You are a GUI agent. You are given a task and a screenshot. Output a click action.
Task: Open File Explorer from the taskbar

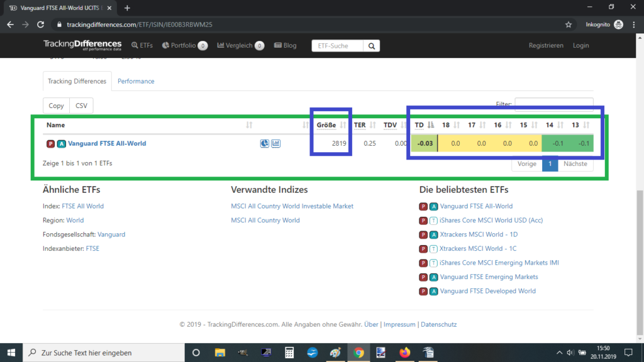219,353
